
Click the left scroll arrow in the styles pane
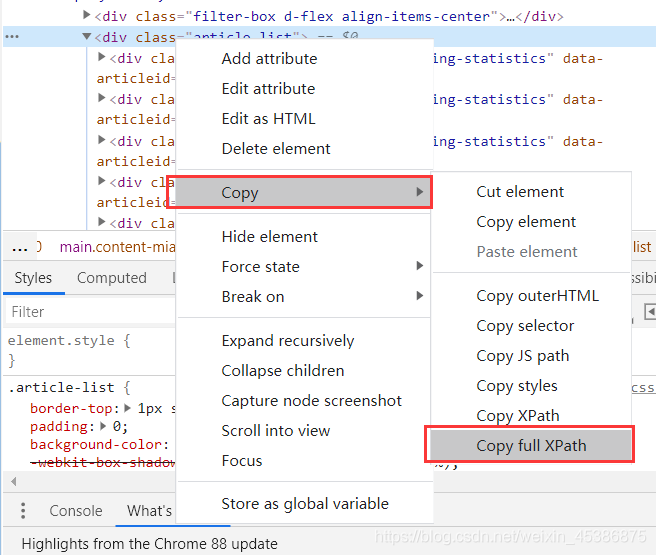(14, 481)
